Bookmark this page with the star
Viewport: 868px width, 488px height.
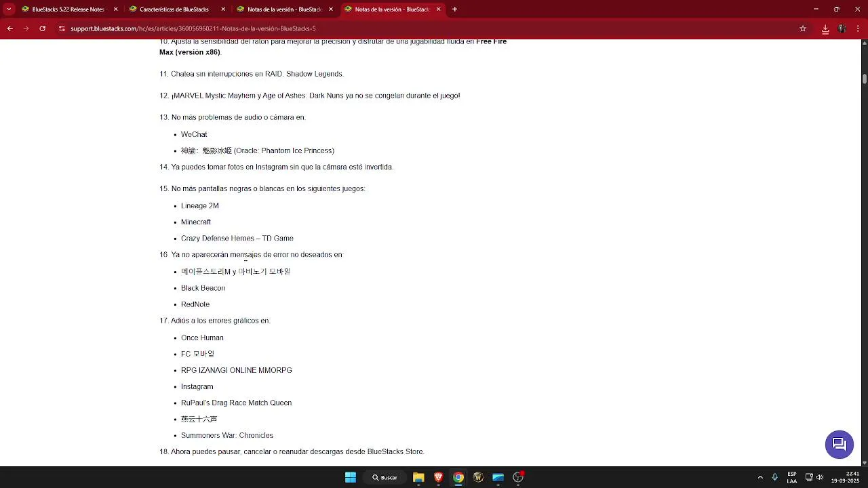tap(803, 28)
